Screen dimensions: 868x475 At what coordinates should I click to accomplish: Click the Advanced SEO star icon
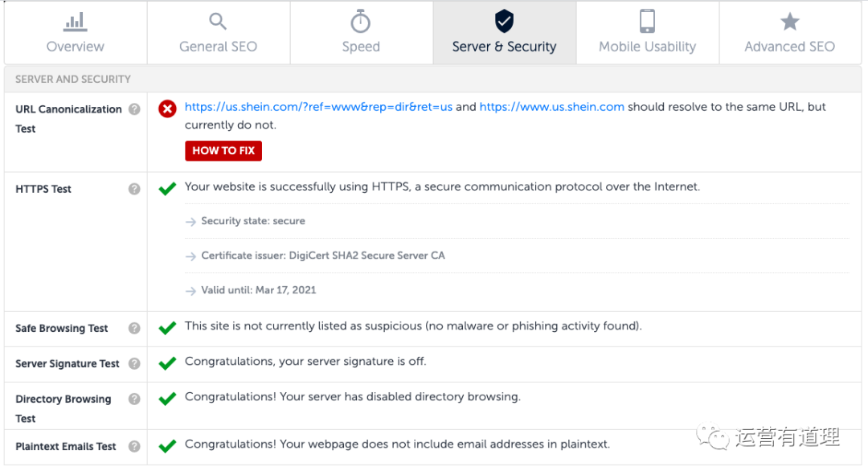tap(789, 22)
